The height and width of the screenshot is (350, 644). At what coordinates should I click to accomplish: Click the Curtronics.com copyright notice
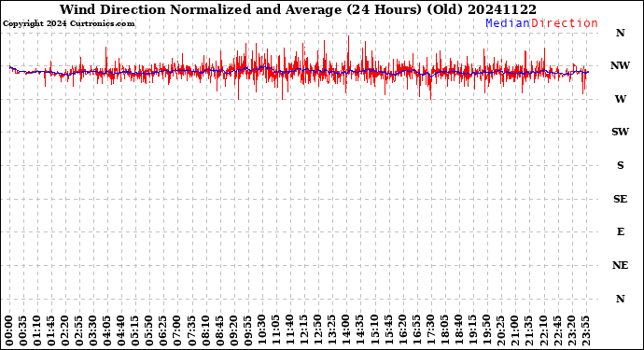point(68,24)
